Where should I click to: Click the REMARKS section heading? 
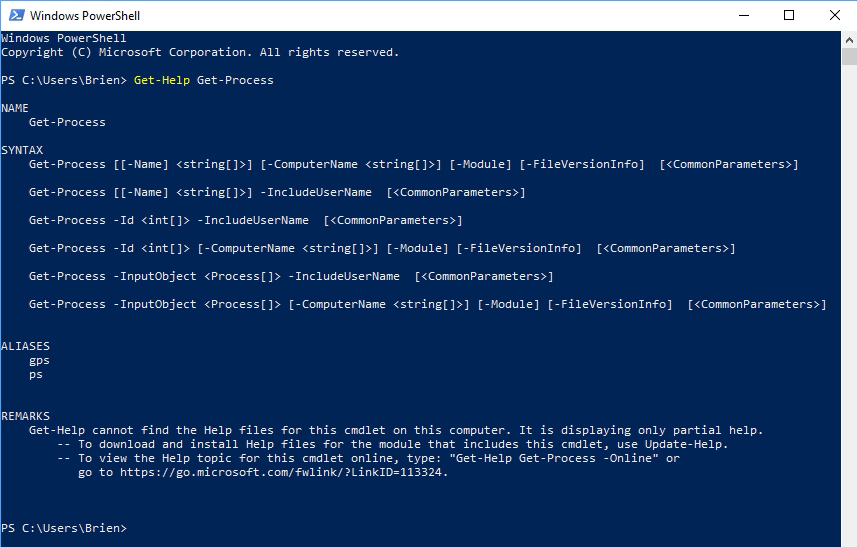click(25, 416)
